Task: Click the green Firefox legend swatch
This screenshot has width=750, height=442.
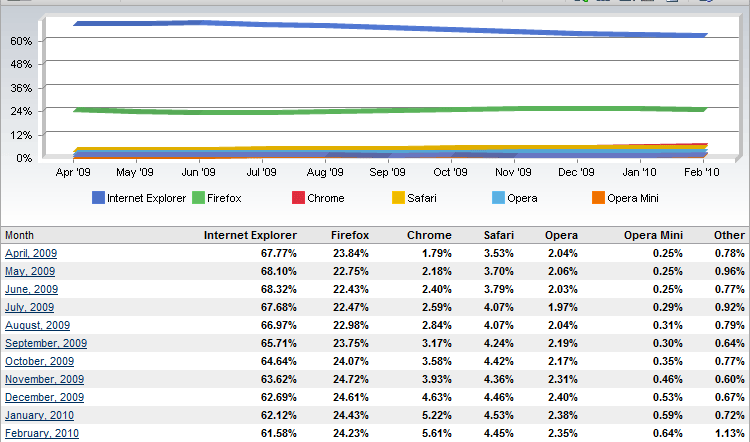Action: (198, 198)
